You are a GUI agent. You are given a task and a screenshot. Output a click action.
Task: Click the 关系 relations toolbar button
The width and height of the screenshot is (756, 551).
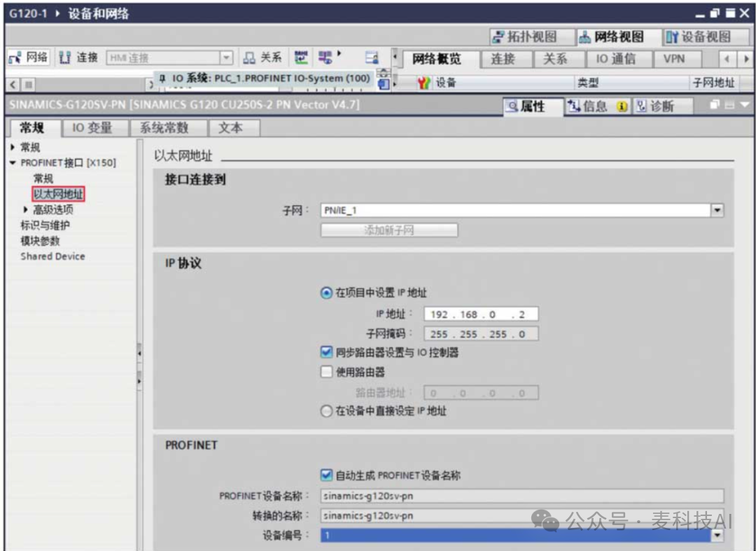pos(262,58)
